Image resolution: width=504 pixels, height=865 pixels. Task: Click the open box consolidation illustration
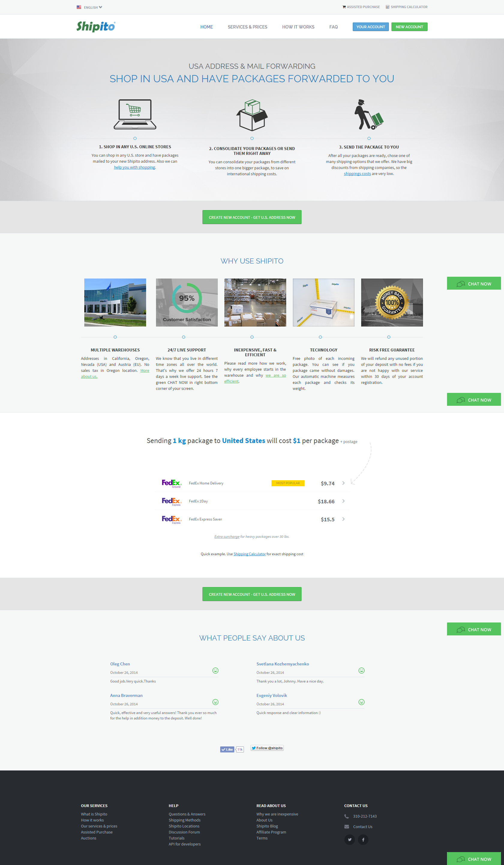[252, 115]
